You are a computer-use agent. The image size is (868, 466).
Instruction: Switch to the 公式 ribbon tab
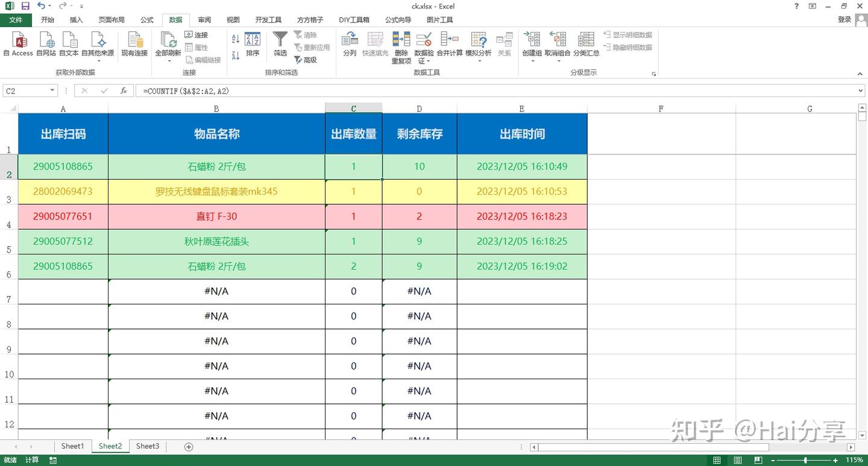coord(146,19)
